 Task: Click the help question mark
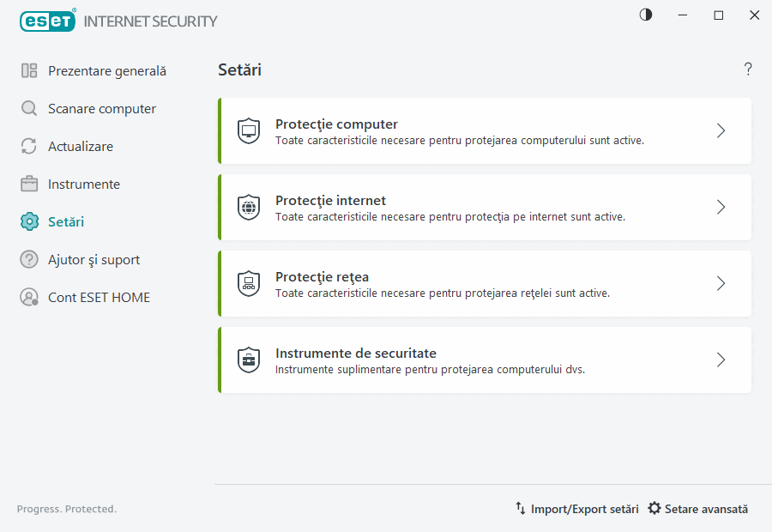pyautogui.click(x=747, y=69)
